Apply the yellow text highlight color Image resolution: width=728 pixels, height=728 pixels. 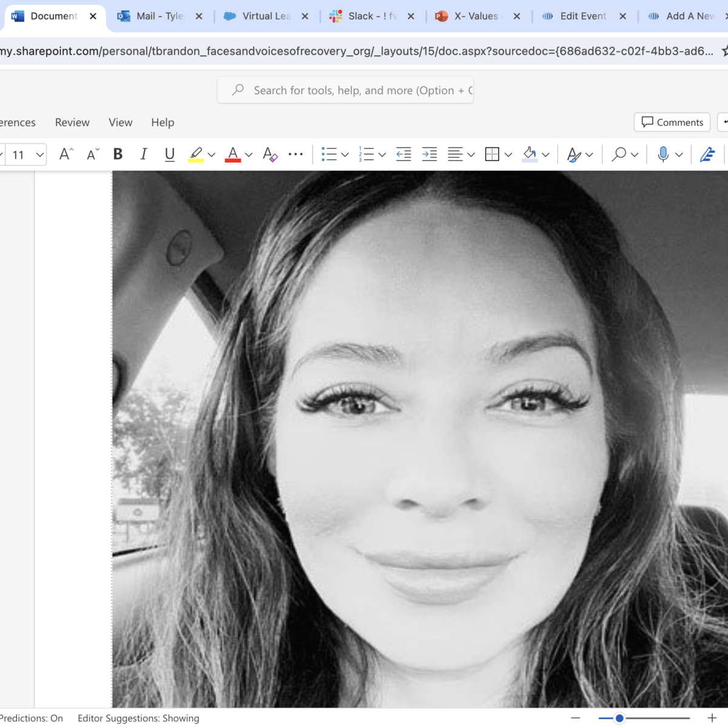[195, 155]
